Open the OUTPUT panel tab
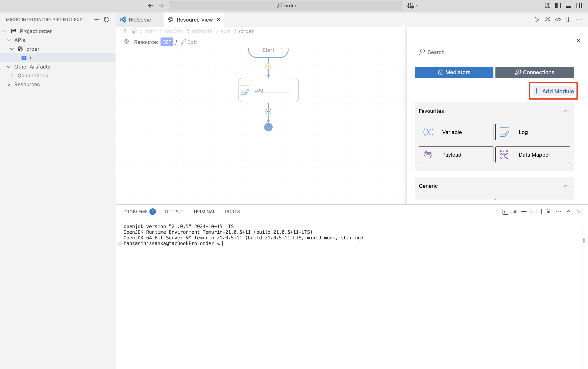This screenshot has height=369, width=588. (174, 212)
